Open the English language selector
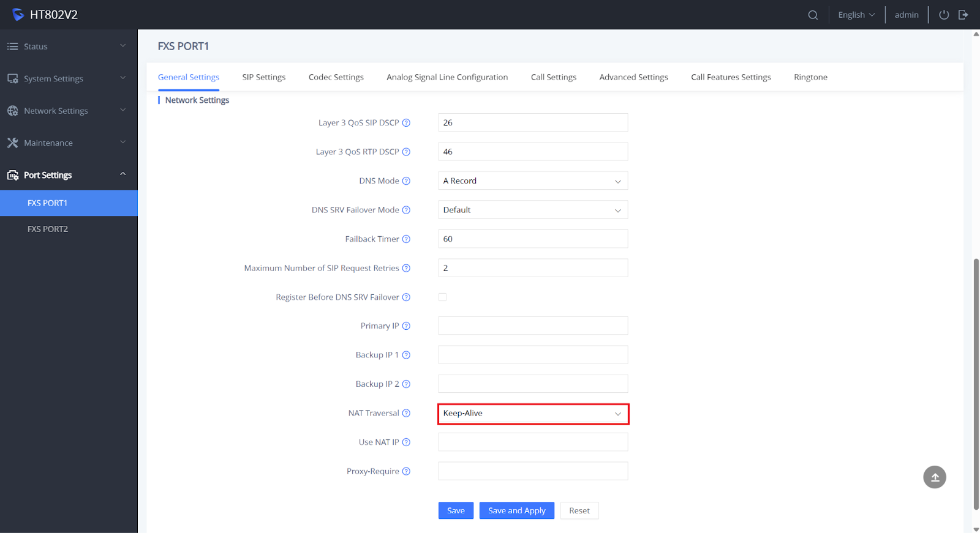Viewport: 980px width, 533px height. pos(856,15)
